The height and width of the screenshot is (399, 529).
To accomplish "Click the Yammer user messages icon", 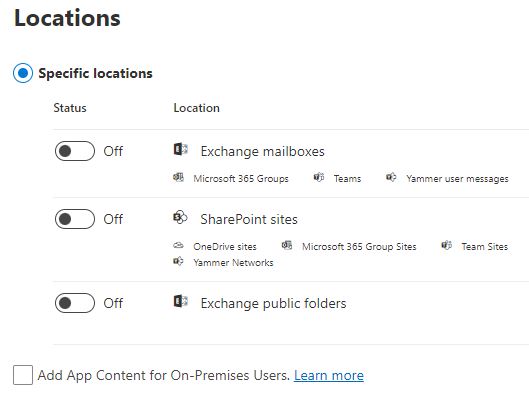I will (391, 177).
